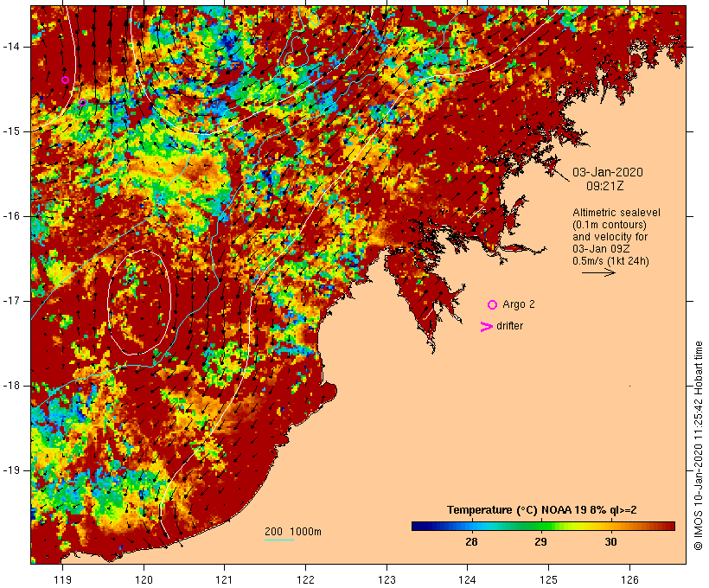Click the 28 label under the color bar
The width and height of the screenshot is (709, 588).
(x=471, y=541)
